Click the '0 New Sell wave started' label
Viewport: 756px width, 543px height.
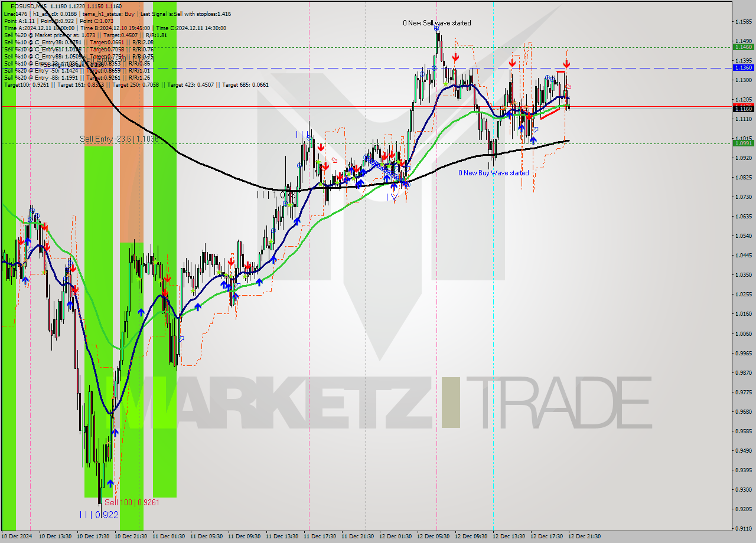tap(437, 23)
